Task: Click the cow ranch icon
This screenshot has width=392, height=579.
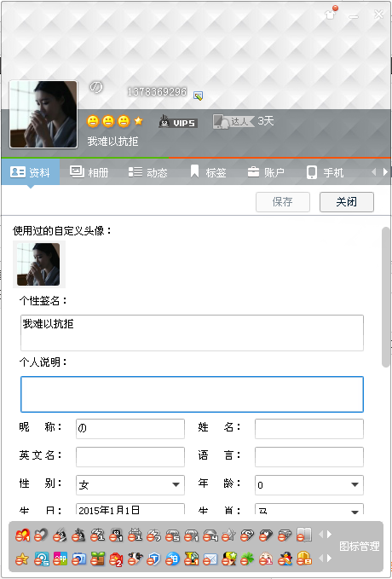Action: coord(135,559)
